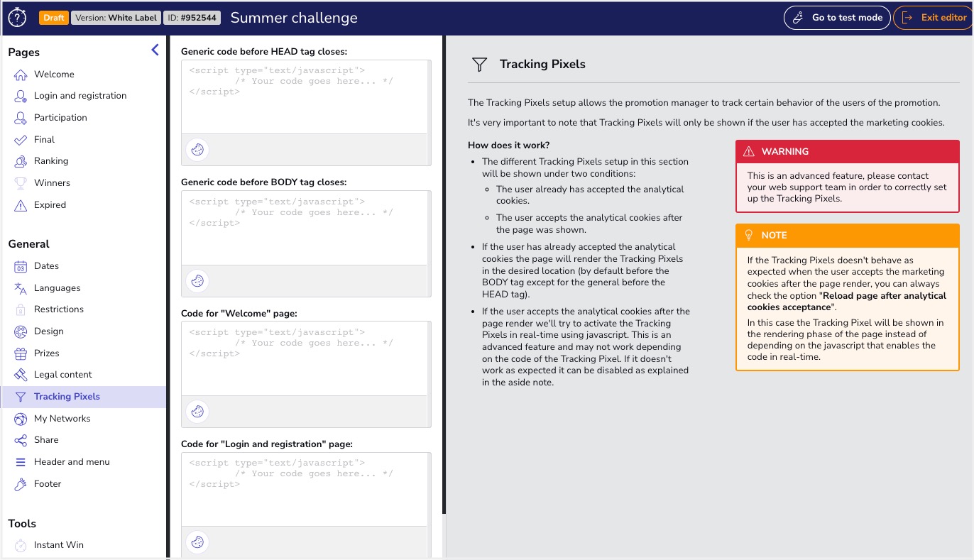Screen dimensions: 974x560
Task: Go to My Networks section
Action: point(62,419)
